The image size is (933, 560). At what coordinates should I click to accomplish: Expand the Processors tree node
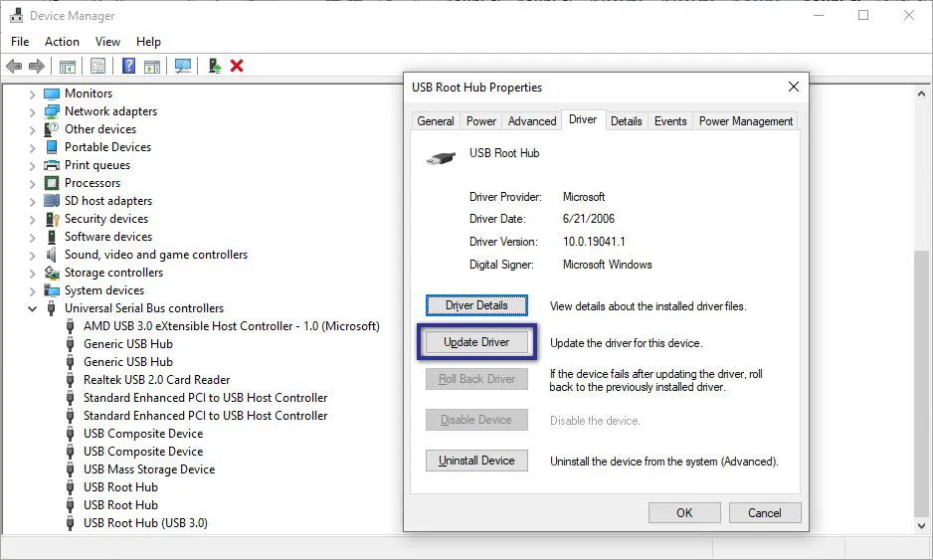32,183
